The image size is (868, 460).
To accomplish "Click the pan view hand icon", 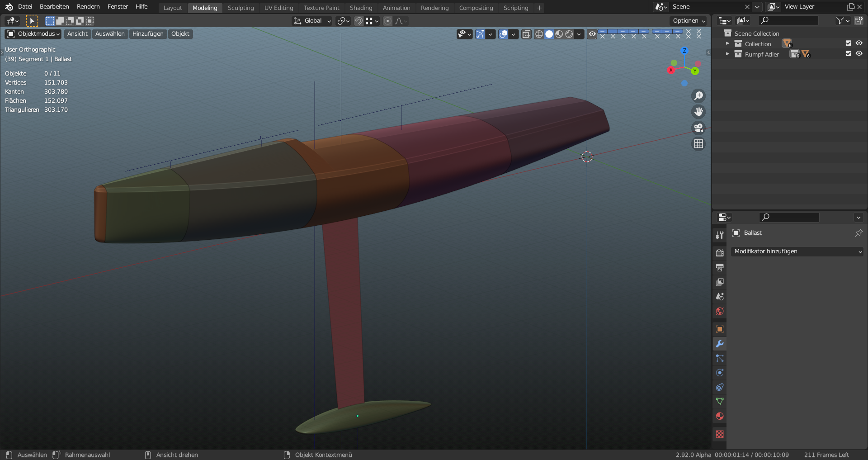I will point(698,112).
